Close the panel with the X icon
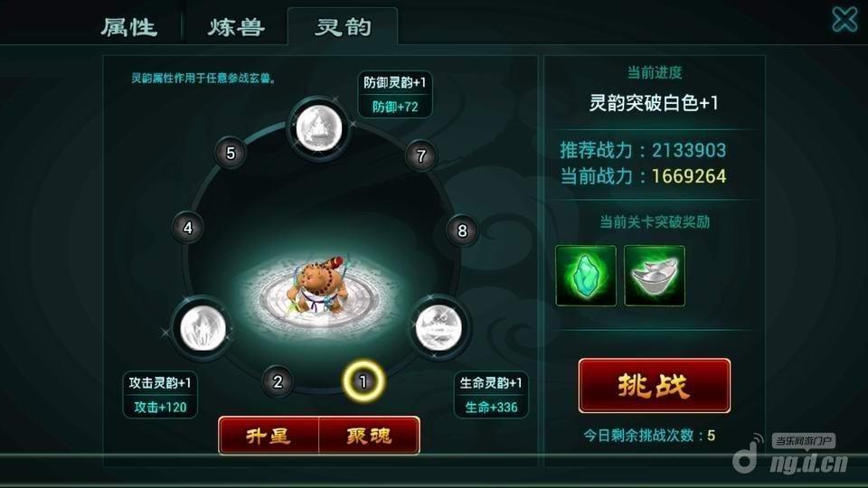Image resolution: width=868 pixels, height=488 pixels. [x=844, y=20]
